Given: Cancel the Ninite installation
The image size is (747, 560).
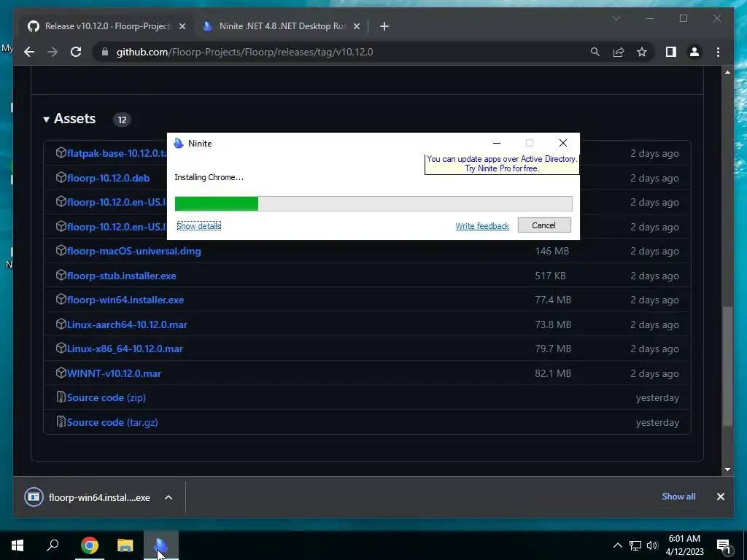Looking at the screenshot, I should 544,225.
